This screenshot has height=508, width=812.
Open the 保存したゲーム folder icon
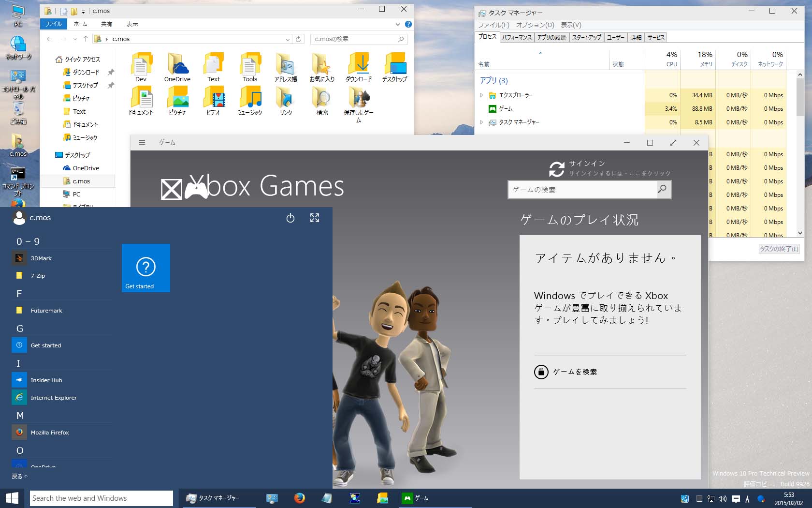point(359,104)
